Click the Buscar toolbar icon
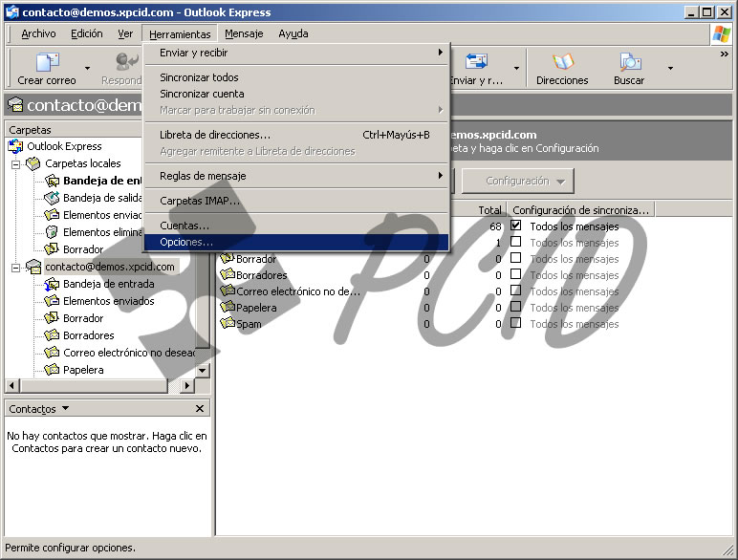738x560 pixels. coord(630,62)
